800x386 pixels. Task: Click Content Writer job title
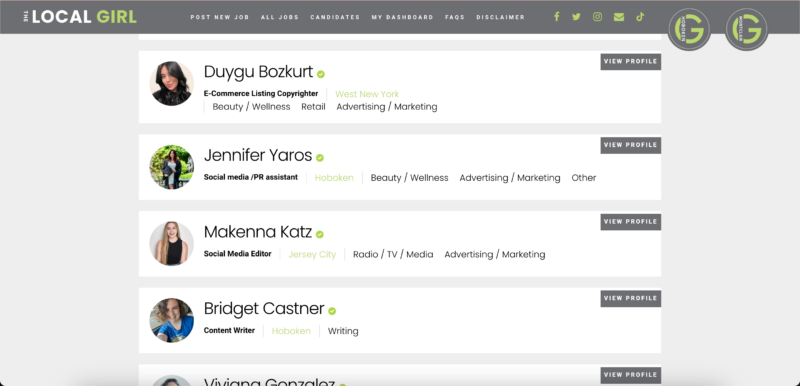coord(229,330)
